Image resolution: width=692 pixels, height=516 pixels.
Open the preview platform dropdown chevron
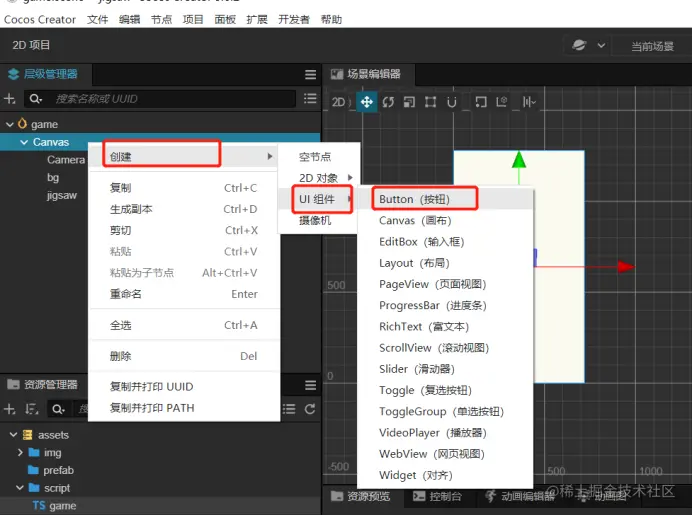click(x=601, y=45)
